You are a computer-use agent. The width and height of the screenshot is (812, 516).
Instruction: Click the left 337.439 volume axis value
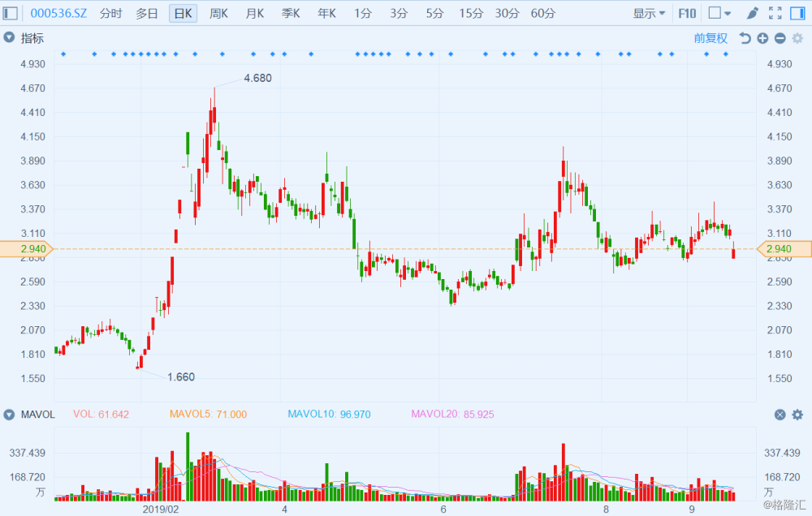(x=28, y=453)
